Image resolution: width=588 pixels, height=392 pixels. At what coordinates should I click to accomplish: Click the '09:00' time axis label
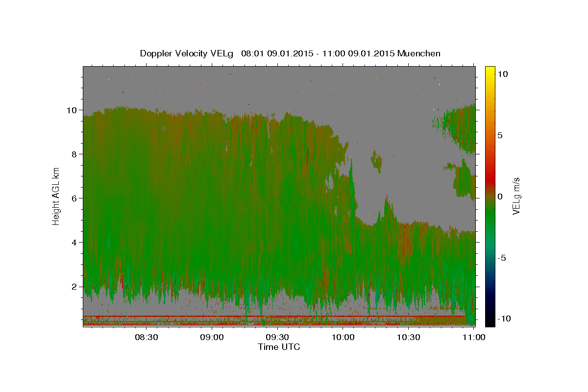[212, 337]
